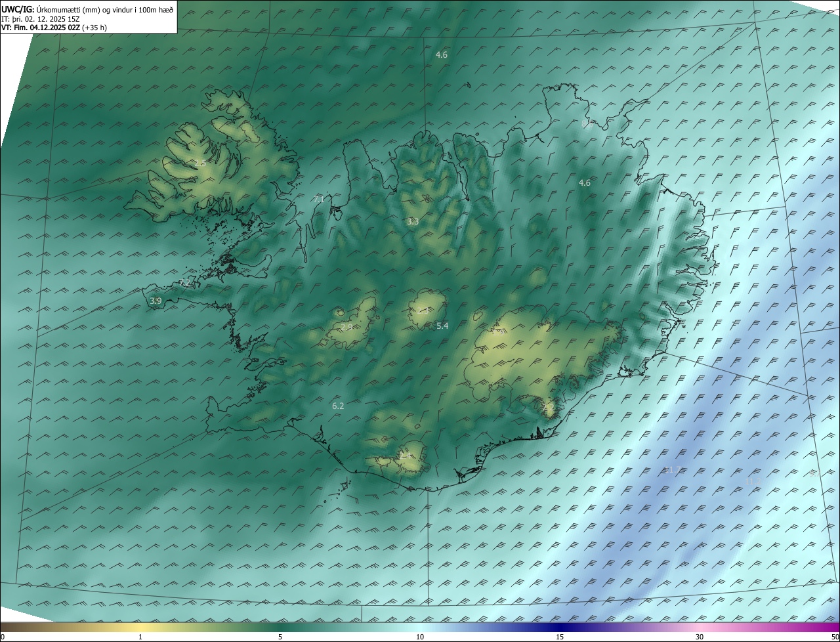Click the precipitable water color scale bar
The width and height of the screenshot is (840, 642).
pos(420,627)
